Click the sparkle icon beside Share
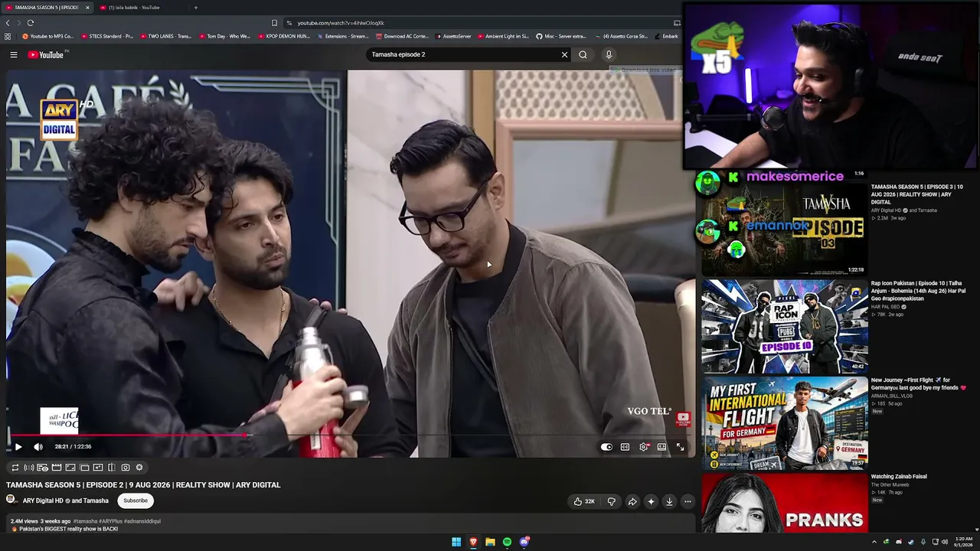Image resolution: width=980 pixels, height=551 pixels. click(651, 501)
